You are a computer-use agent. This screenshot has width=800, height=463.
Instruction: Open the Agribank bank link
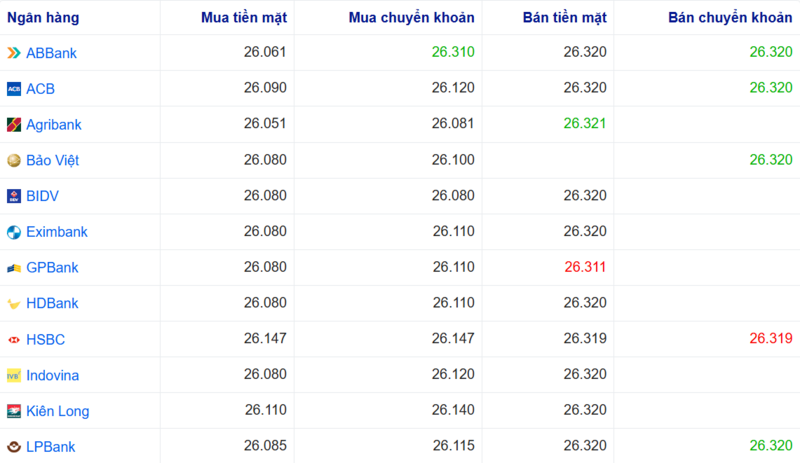[54, 125]
